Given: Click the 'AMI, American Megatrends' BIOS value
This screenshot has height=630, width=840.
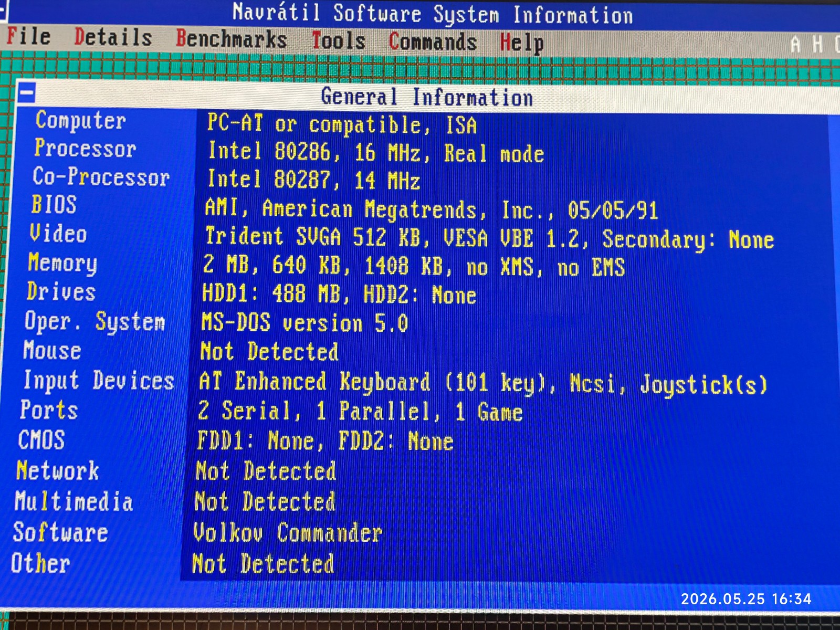Looking at the screenshot, I should click(x=432, y=209).
